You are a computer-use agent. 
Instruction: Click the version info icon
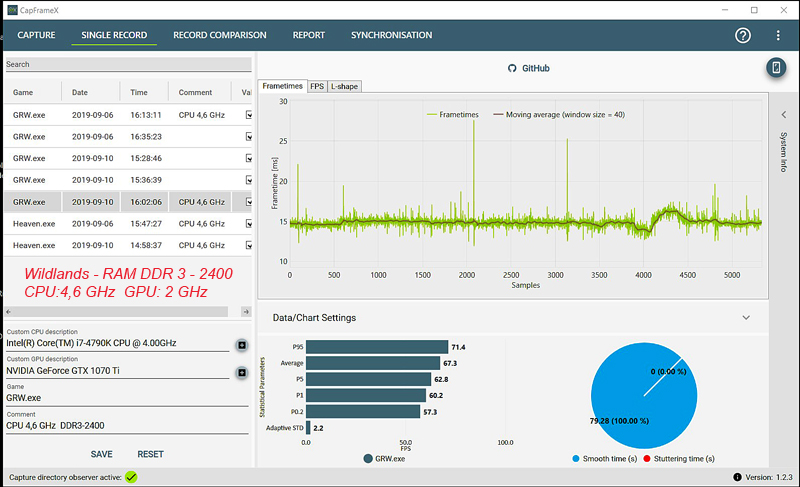coord(737,477)
